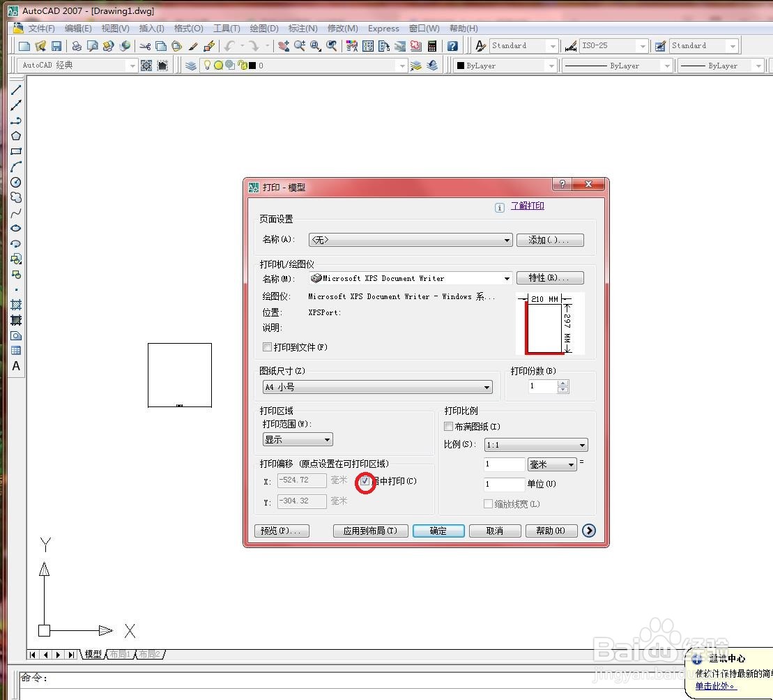The width and height of the screenshot is (773, 700).
Task: Select the Line draw tool
Action: click(x=16, y=90)
